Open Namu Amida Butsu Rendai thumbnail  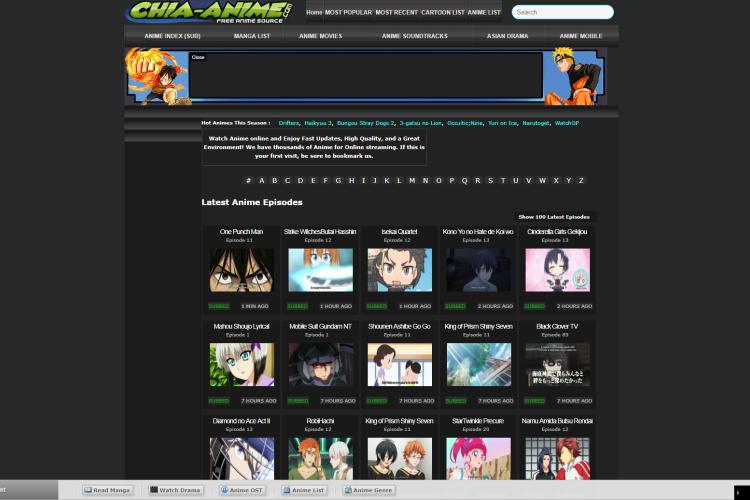point(557,458)
